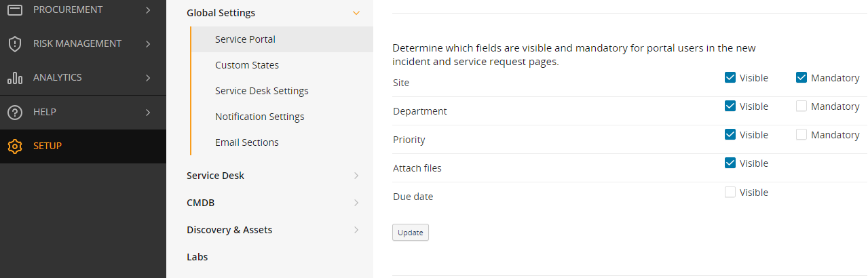Expand the Service Desk section chevron

(x=356, y=176)
